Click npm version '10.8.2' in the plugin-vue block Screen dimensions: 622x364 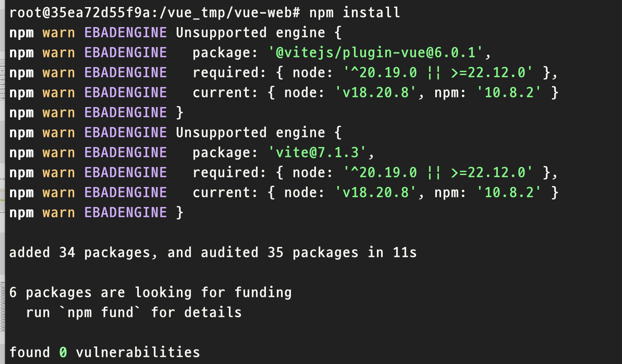coord(509,92)
